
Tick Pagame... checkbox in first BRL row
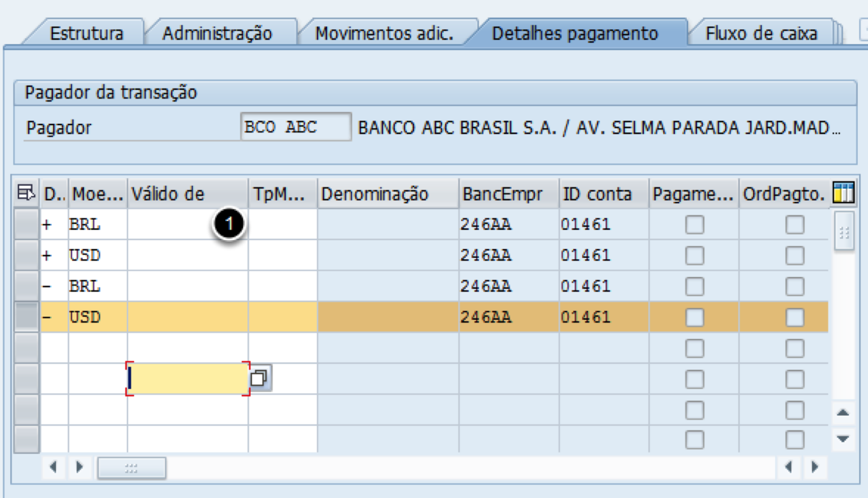(694, 225)
